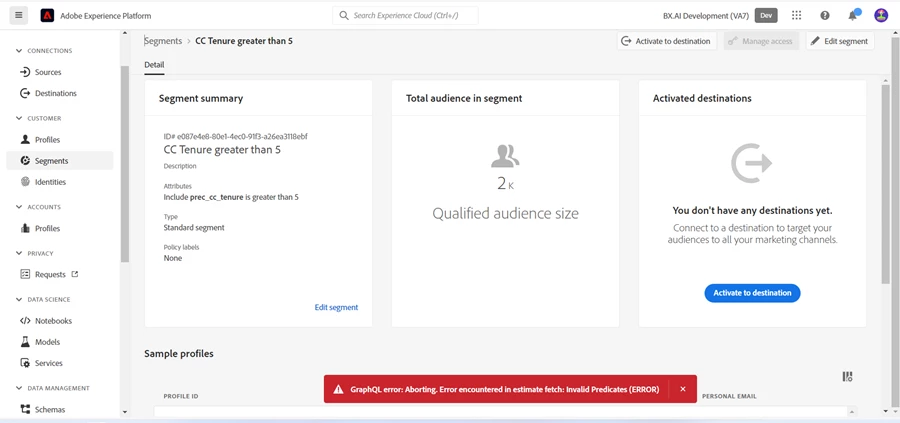
Task: Collapse the CUSTOMER section
Action: tap(18, 118)
